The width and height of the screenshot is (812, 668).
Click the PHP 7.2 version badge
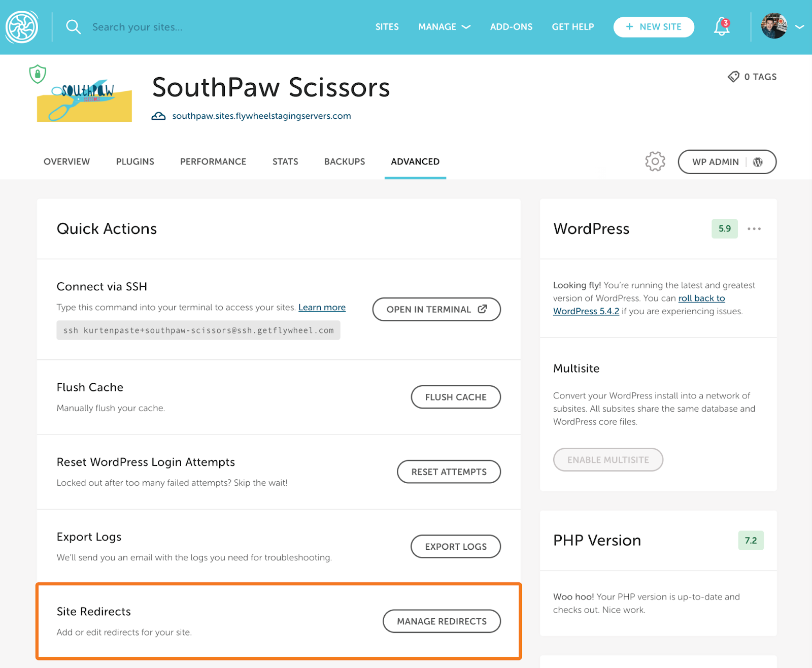pos(751,540)
